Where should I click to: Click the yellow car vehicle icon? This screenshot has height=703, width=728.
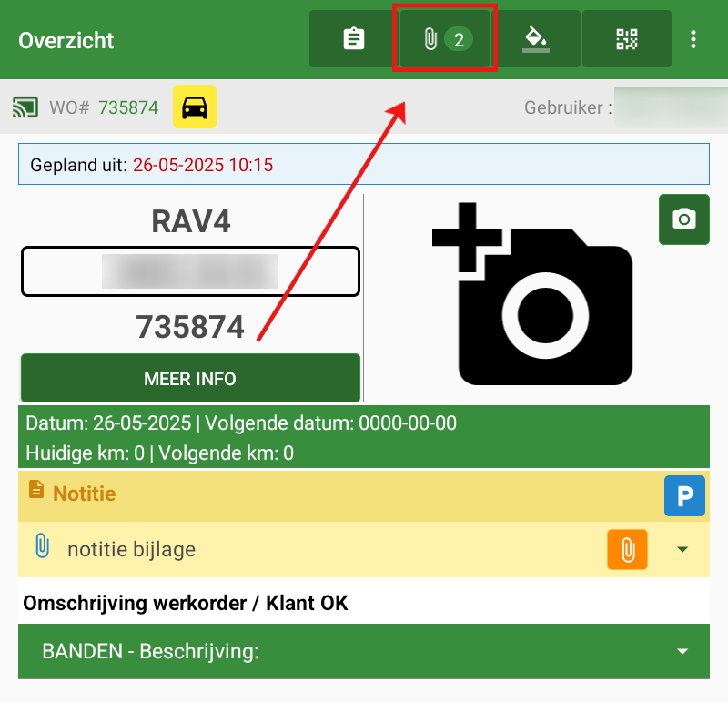194,107
